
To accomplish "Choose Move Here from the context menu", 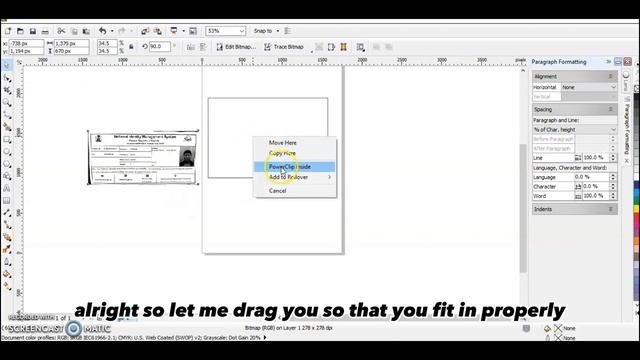I will point(282,143).
